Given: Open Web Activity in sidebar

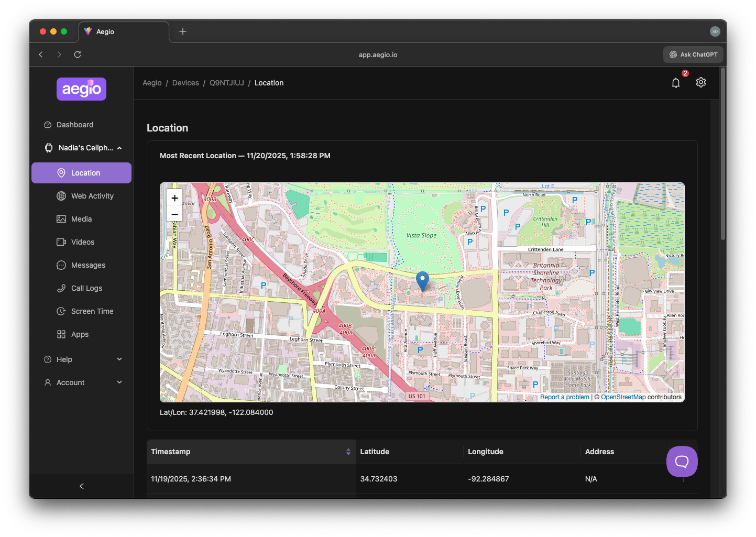Looking at the screenshot, I should tap(92, 196).
